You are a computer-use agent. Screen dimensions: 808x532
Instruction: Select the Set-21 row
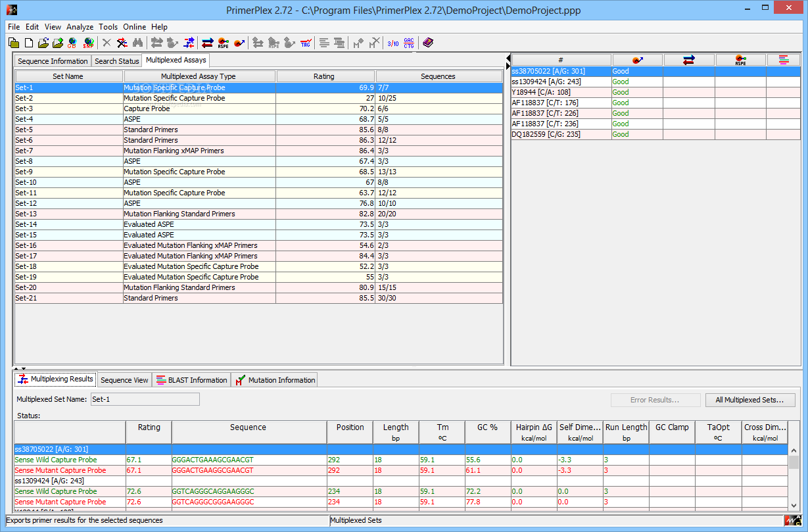[259, 298]
